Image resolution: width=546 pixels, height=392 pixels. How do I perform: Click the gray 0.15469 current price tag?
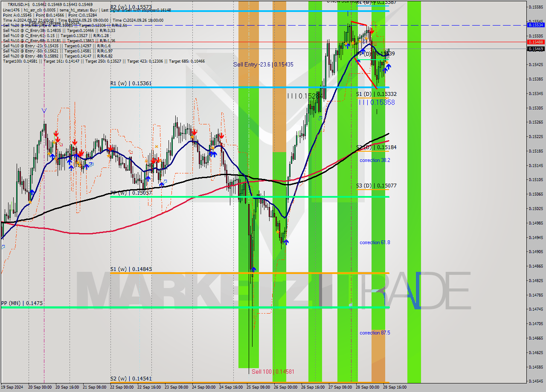click(536, 49)
